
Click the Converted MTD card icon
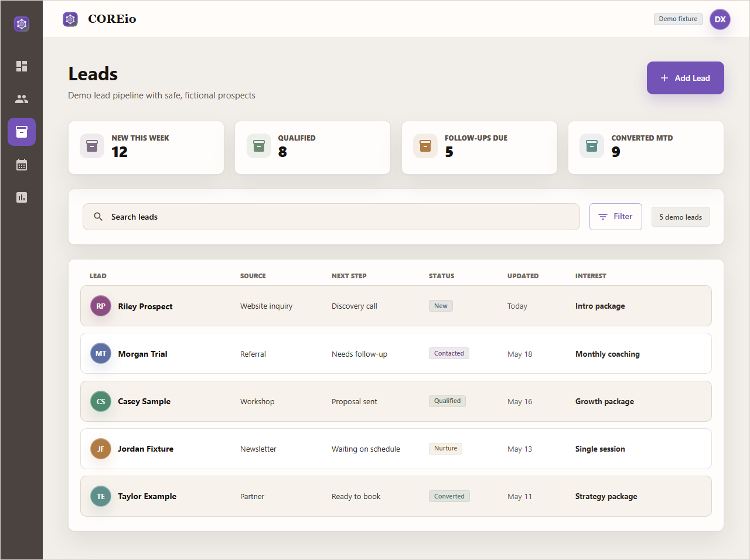click(592, 146)
